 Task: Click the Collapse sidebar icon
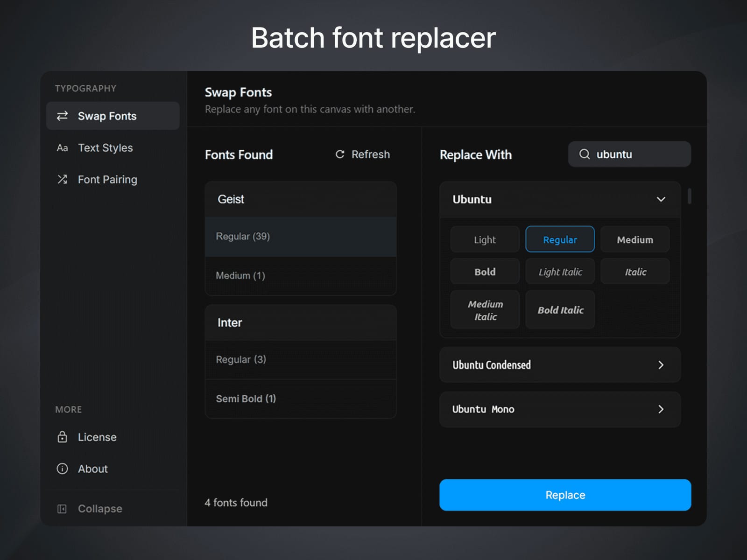click(x=62, y=509)
